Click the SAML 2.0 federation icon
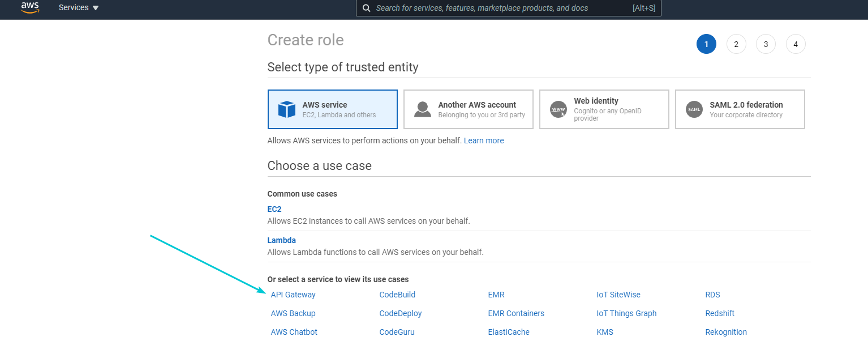868x345 pixels. coord(694,109)
